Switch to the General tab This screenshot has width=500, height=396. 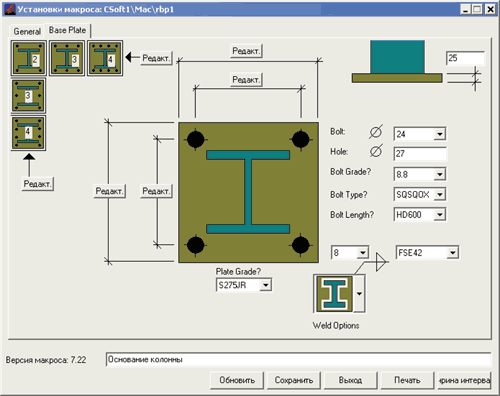point(27,32)
